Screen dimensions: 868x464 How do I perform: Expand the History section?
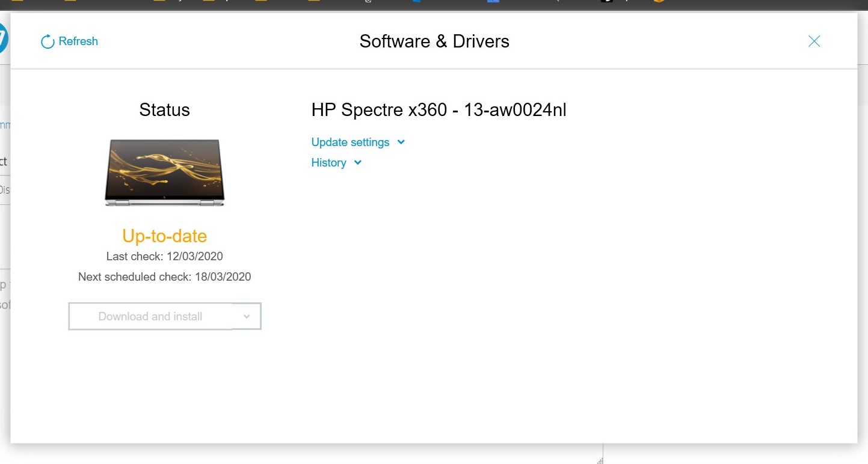tap(329, 162)
